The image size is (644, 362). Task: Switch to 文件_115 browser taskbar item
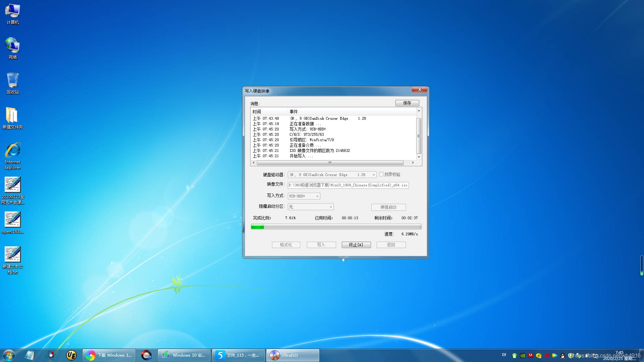(238, 355)
